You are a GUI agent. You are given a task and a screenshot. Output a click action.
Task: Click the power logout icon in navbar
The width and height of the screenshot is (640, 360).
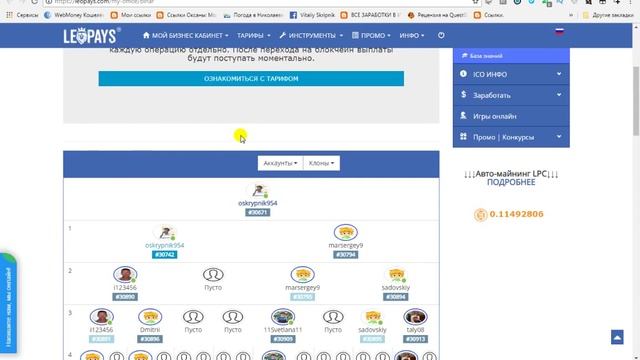(441, 36)
